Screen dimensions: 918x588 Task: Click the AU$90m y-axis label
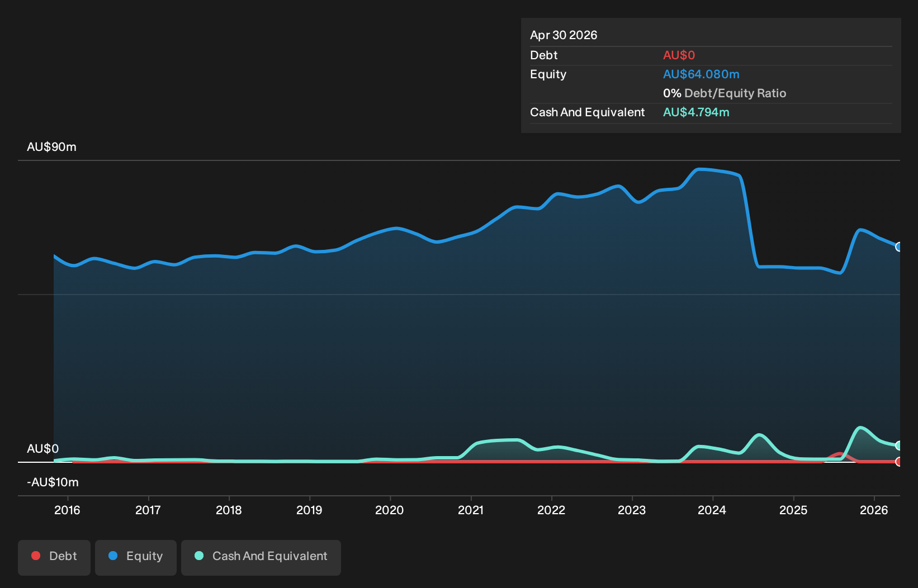pos(51,147)
